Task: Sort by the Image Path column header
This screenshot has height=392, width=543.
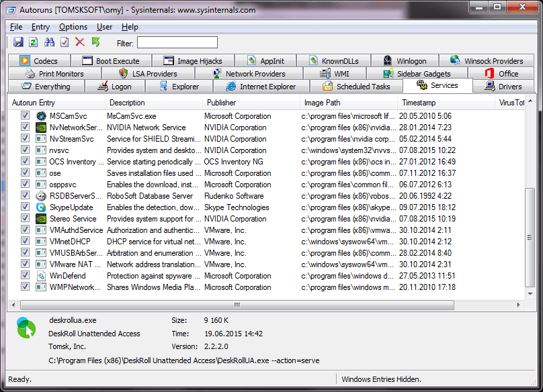Action: (x=349, y=103)
